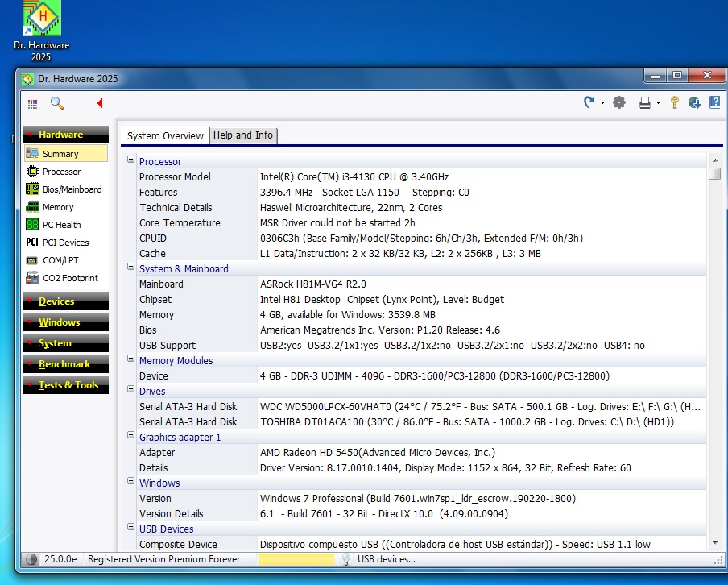728x585 pixels.
Task: Select the AMD Radeon HD 5450 adapter row
Action: pos(421,453)
